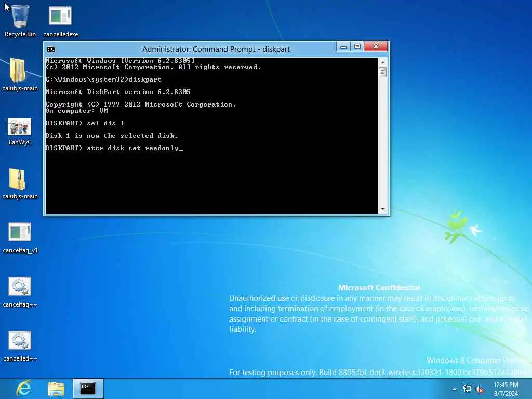Screen dimensions: 532x399
Task: Select the cancelledexe desktop icon
Action: (60, 20)
